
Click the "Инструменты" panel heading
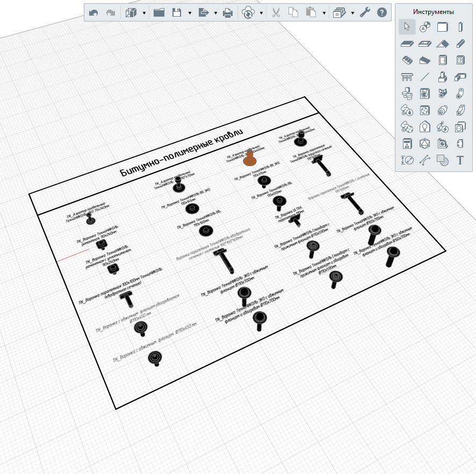click(433, 12)
